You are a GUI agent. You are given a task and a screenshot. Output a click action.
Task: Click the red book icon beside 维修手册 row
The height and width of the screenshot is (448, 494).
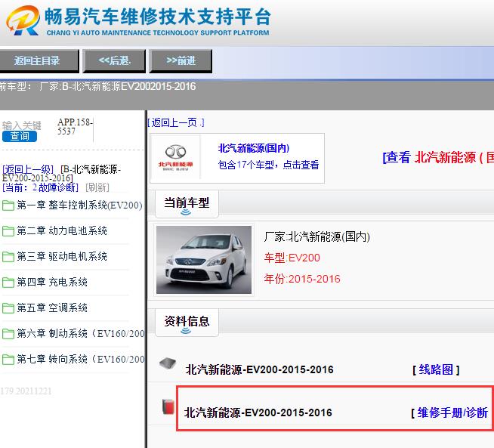click(168, 406)
